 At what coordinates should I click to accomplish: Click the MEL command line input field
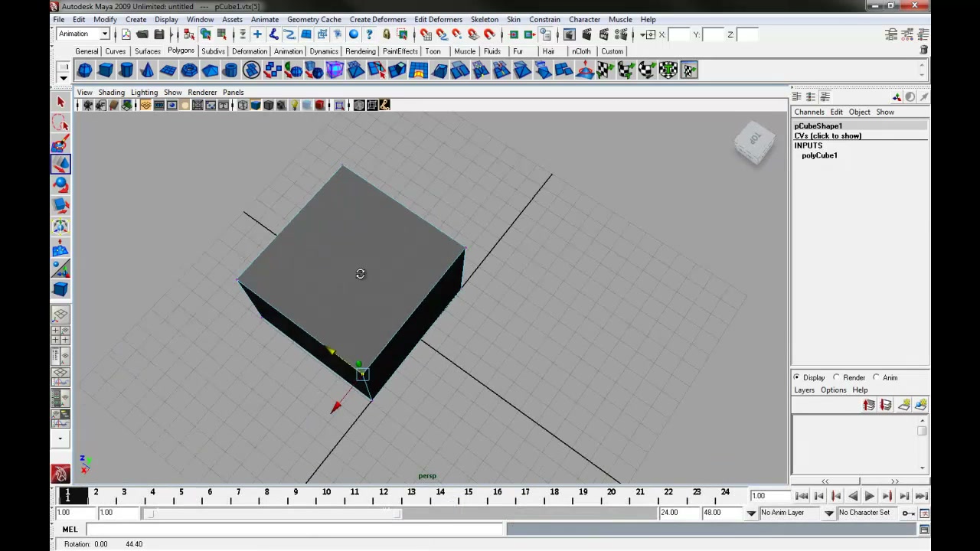295,529
